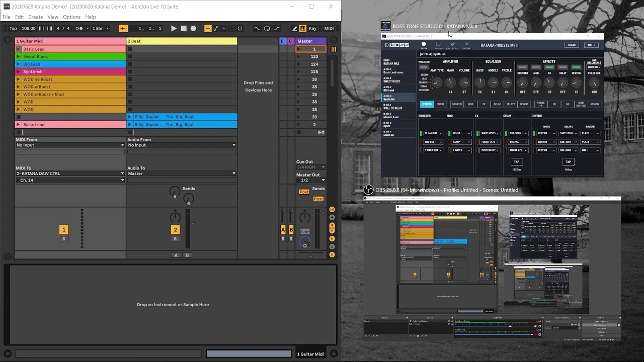
Task: Select CHAIN tab in Boss Tone Studio
Action: pos(440,104)
